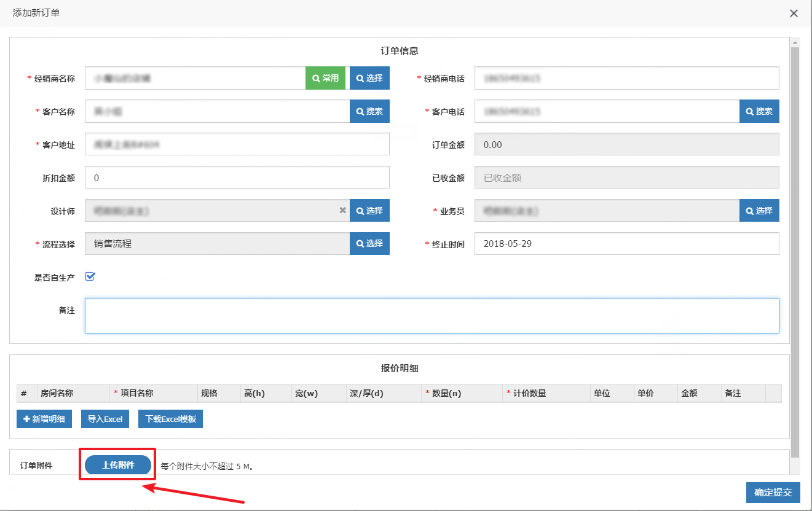Search customer name with 搜索 button

369,111
